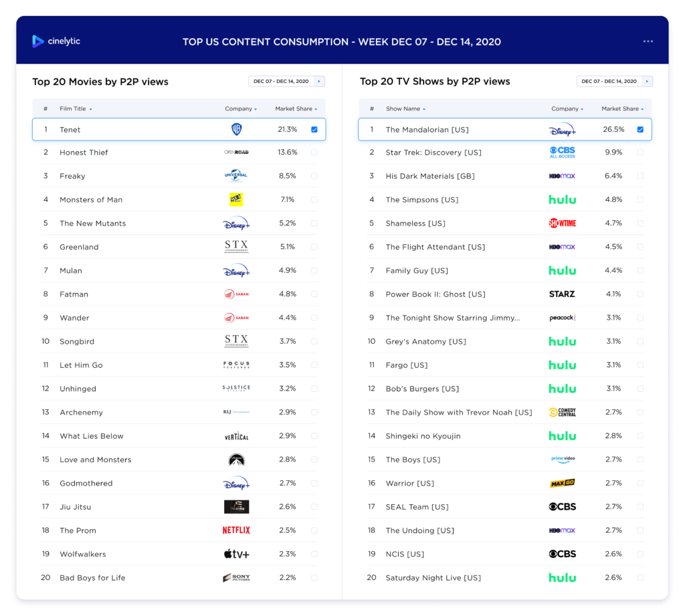Enable the checkbox for Bad Boys for Life
The image size is (685, 616).
(314, 578)
